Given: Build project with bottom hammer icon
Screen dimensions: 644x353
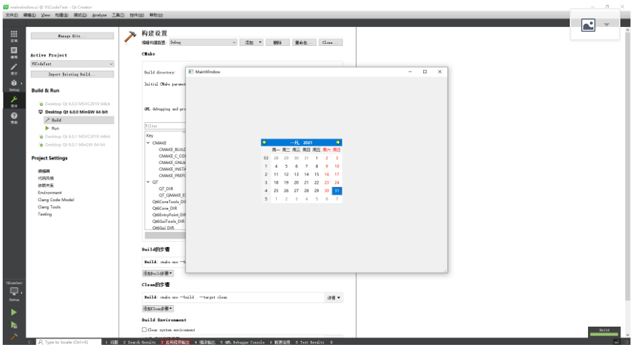Looking at the screenshot, I should point(14,337).
